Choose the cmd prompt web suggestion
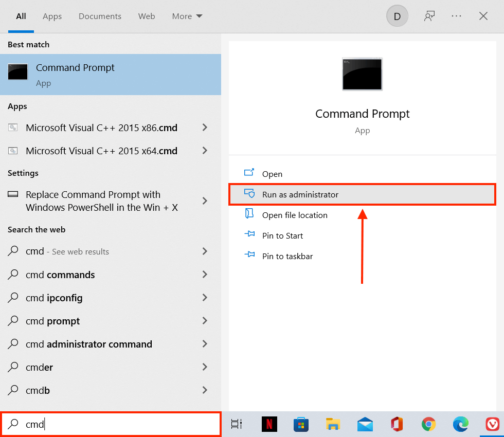 point(52,321)
